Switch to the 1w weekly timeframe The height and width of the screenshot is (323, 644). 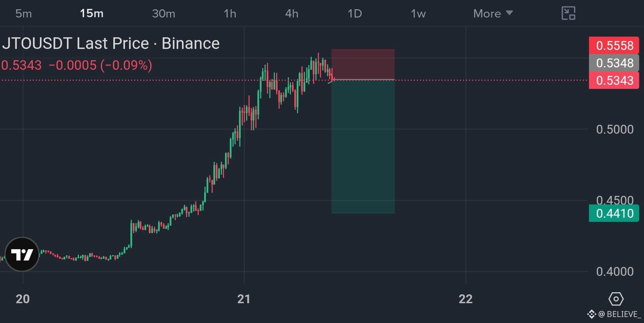click(418, 13)
